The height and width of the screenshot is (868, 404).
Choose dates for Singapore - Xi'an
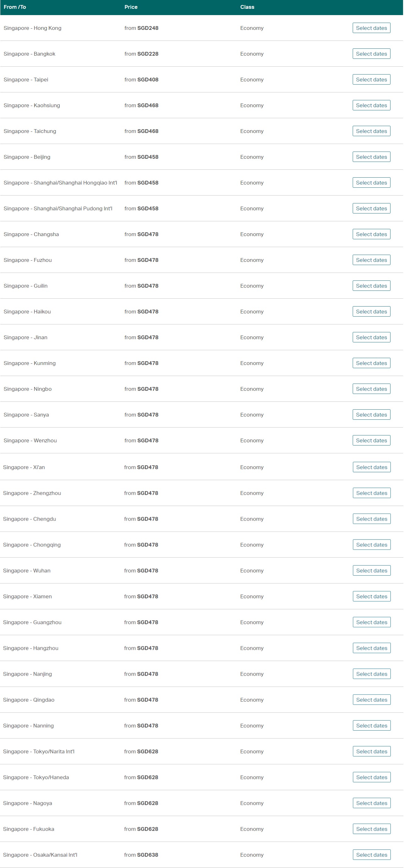372,467
